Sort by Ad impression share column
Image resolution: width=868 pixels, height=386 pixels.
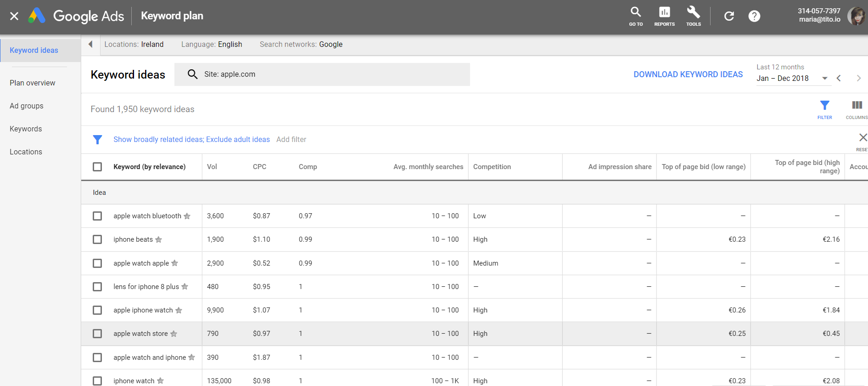pos(620,167)
